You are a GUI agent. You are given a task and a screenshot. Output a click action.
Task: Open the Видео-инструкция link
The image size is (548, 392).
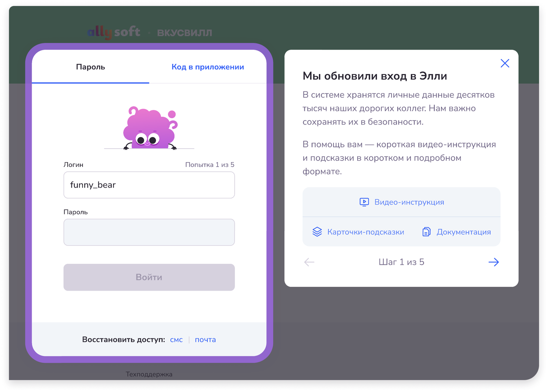(x=409, y=202)
